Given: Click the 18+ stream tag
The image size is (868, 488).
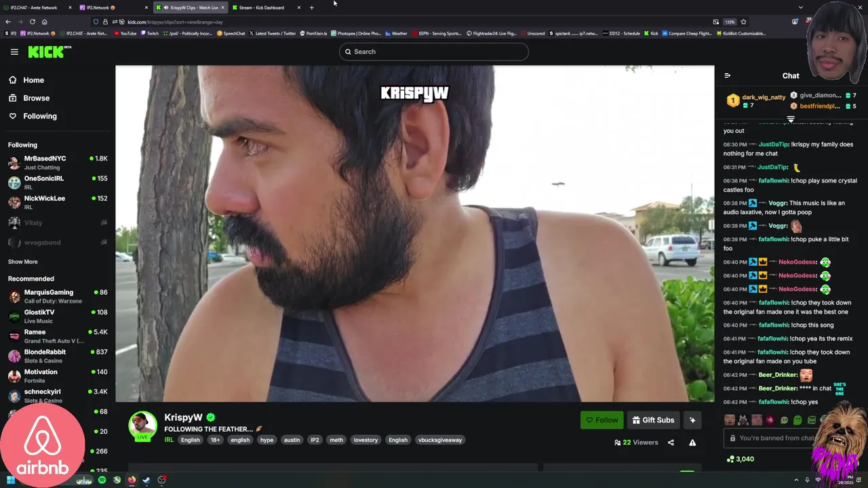Looking at the screenshot, I should coord(215,440).
